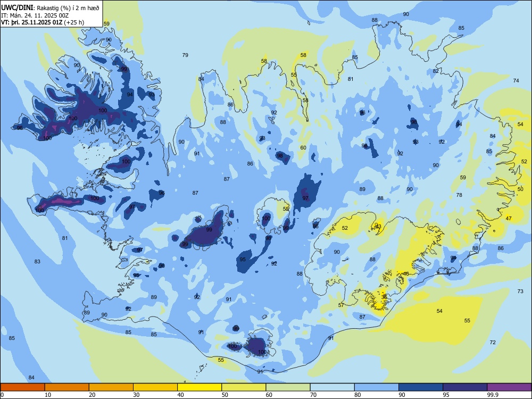
Task: Click the 0–10 dark orange legend swatch
Action: coord(22,387)
